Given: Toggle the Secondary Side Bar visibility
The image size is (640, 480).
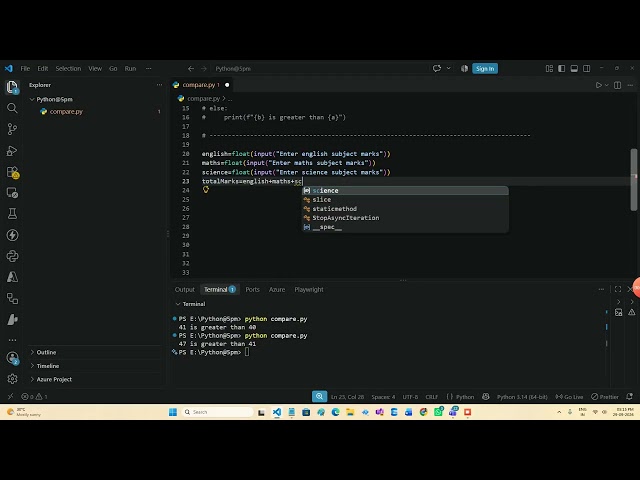Looking at the screenshot, I should click(587, 68).
